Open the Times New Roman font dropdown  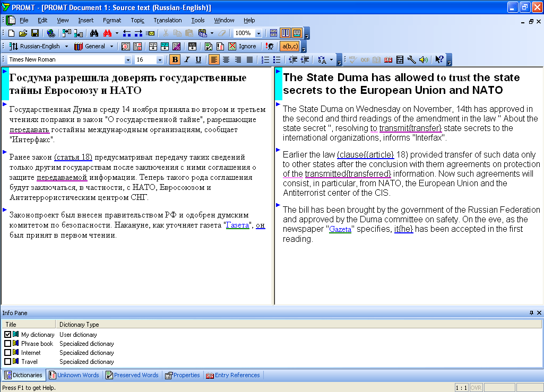(128, 60)
